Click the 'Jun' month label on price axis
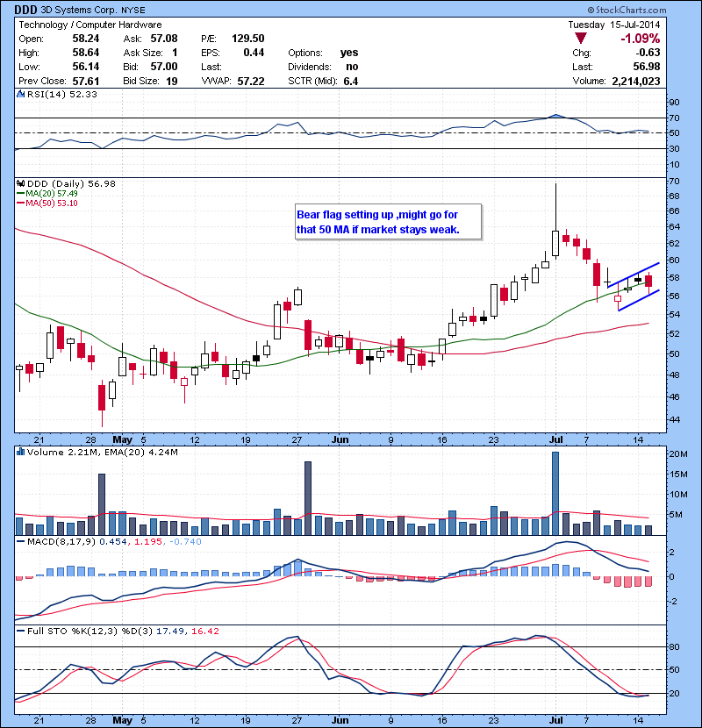Viewport: 702px width, 728px height. (x=340, y=439)
